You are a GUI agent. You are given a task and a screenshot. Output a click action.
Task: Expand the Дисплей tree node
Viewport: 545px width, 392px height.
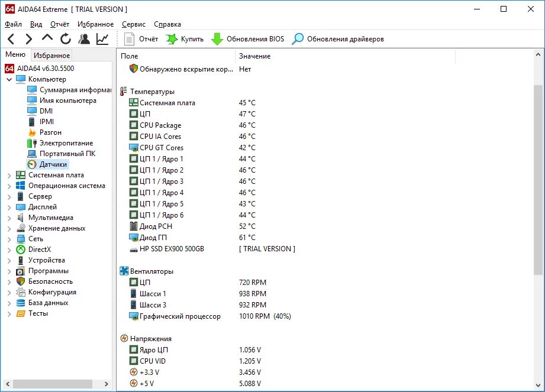tap(9, 208)
